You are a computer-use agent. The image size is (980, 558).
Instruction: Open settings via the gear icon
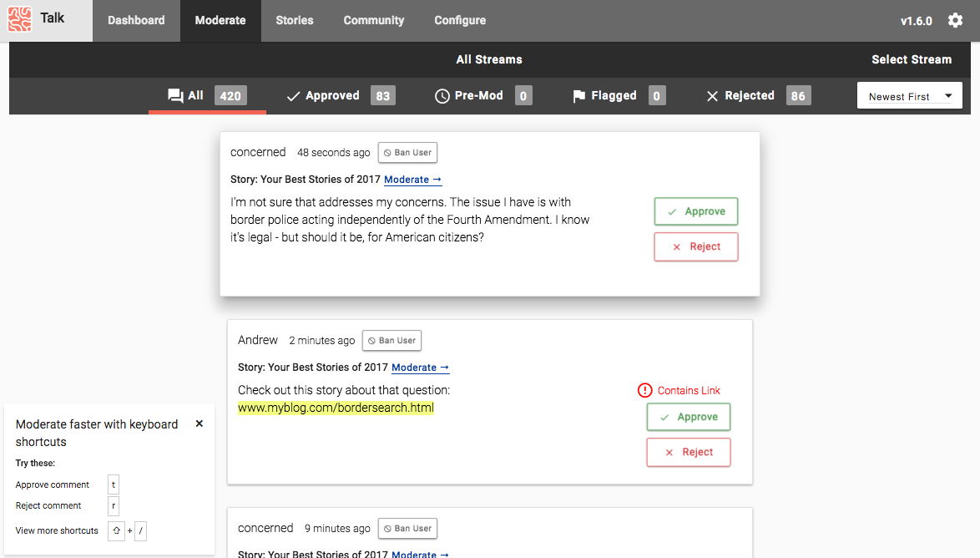click(955, 21)
